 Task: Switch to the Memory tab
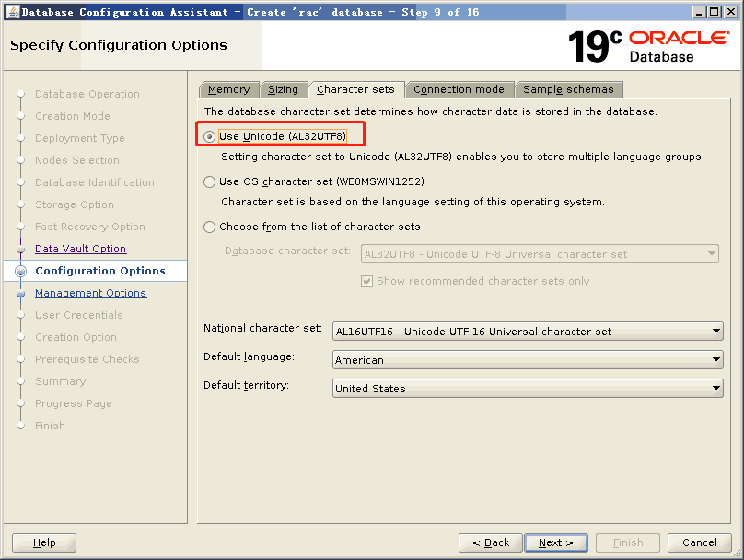tap(229, 89)
